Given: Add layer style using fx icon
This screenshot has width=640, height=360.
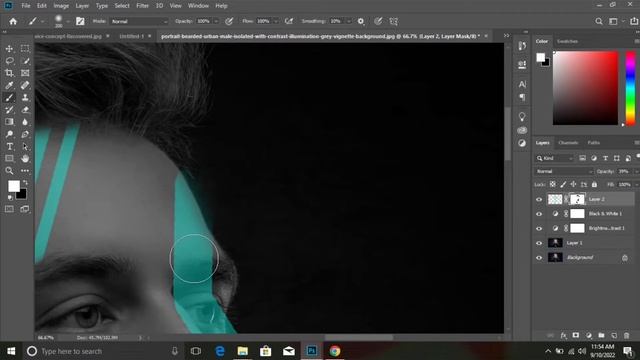Looking at the screenshot, I should coord(563,336).
